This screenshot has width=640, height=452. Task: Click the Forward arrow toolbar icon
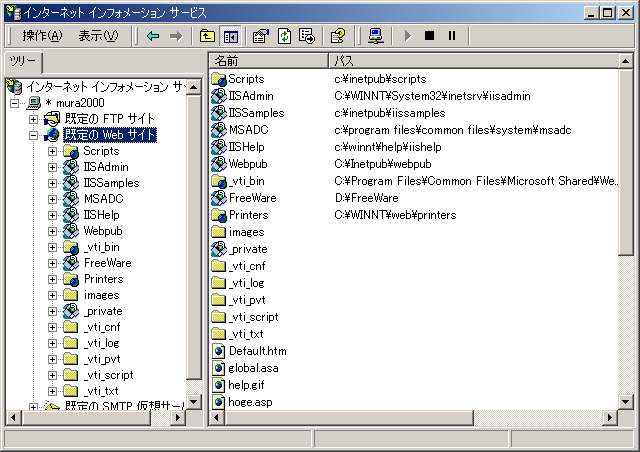click(176, 36)
